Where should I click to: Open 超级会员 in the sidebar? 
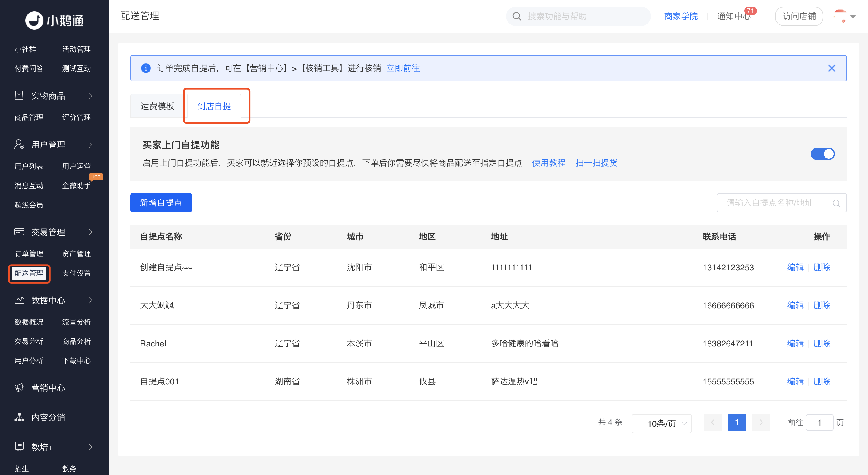(x=29, y=205)
